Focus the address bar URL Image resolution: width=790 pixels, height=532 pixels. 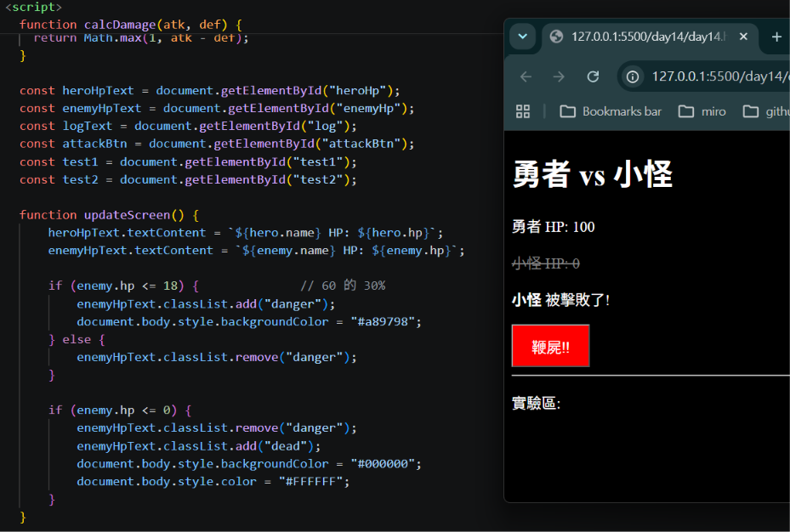tap(720, 76)
